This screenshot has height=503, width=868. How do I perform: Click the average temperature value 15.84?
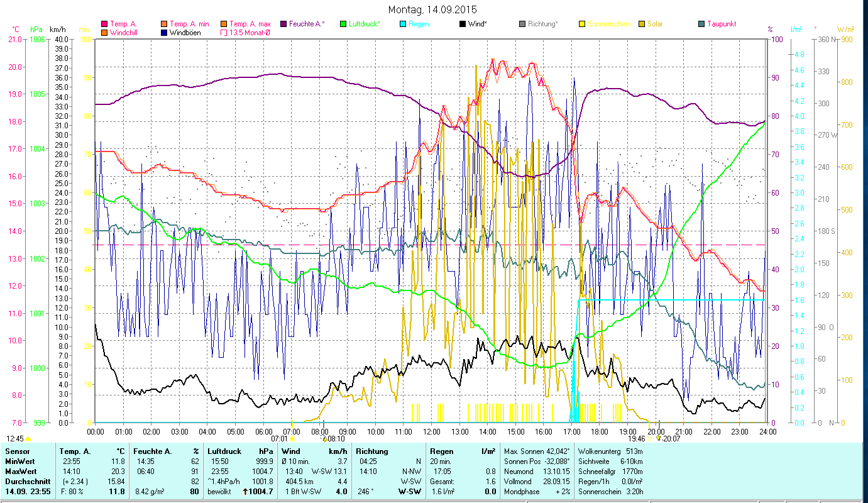[x=116, y=481]
